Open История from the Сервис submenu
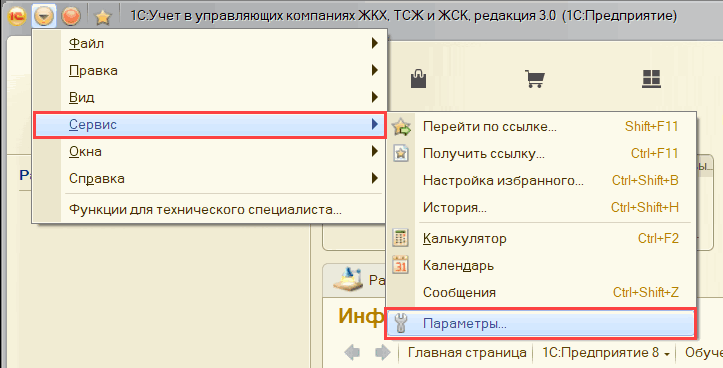Image resolution: width=723 pixels, height=368 pixels. [540, 208]
